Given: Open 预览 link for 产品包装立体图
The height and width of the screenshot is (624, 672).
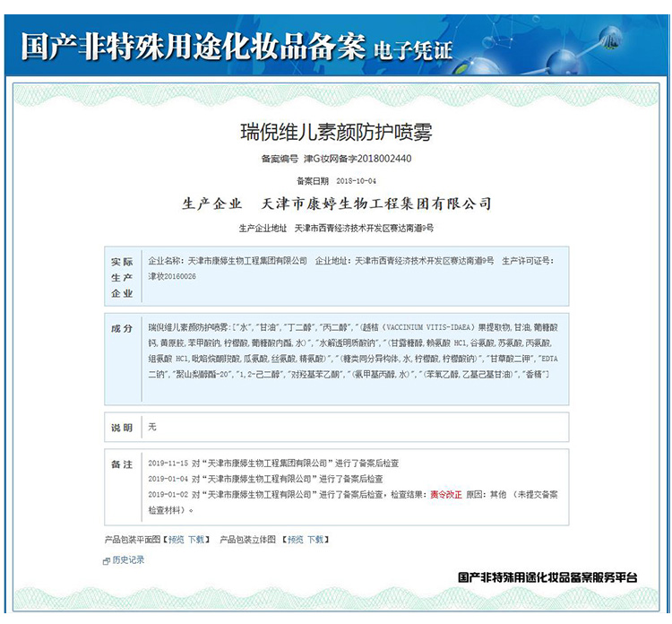Looking at the screenshot, I should [296, 540].
